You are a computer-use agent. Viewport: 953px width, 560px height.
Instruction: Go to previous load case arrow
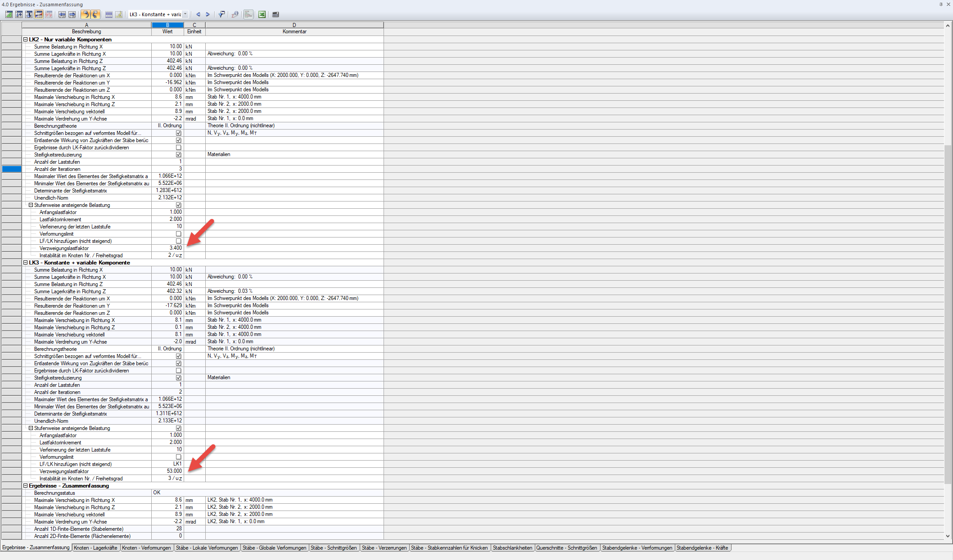(198, 14)
